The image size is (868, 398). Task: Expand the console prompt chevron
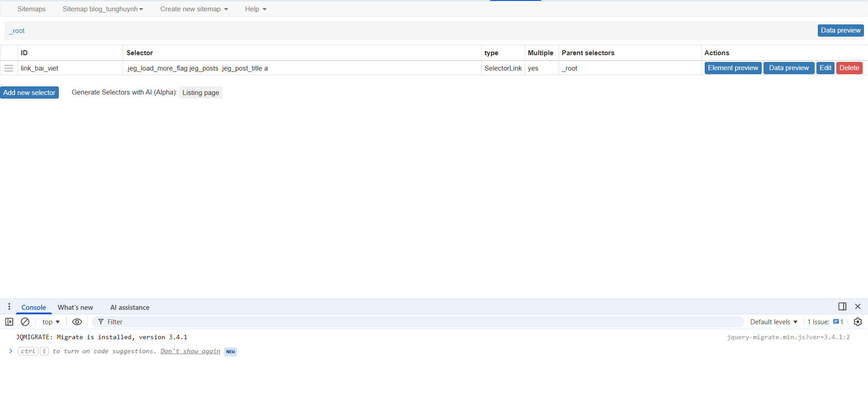click(x=11, y=351)
